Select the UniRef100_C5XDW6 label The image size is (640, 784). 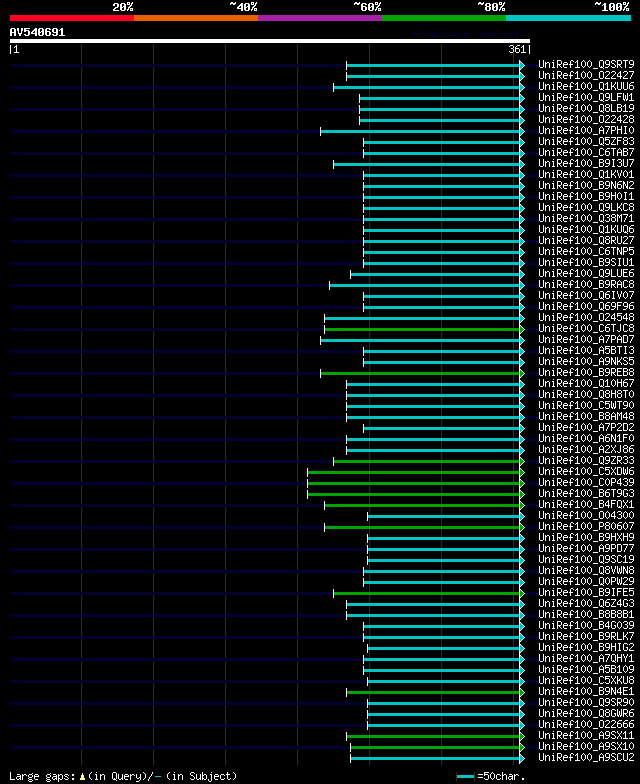pyautogui.click(x=586, y=472)
